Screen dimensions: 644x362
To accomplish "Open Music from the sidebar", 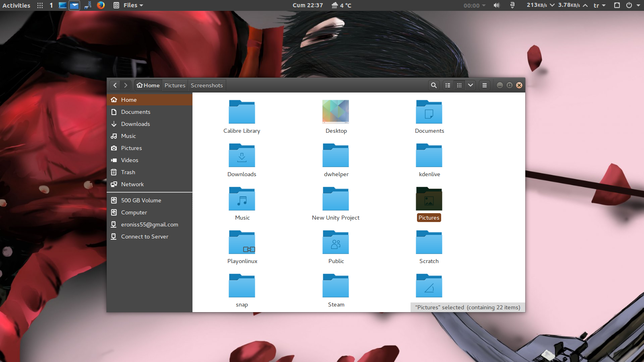I will [149, 136].
